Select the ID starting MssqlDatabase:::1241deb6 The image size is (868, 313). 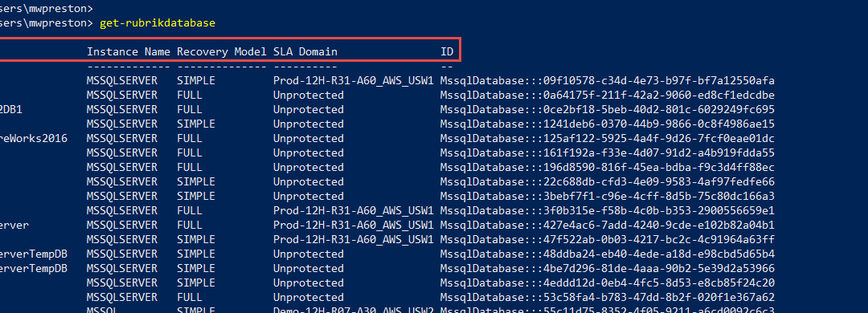pyautogui.click(x=608, y=124)
